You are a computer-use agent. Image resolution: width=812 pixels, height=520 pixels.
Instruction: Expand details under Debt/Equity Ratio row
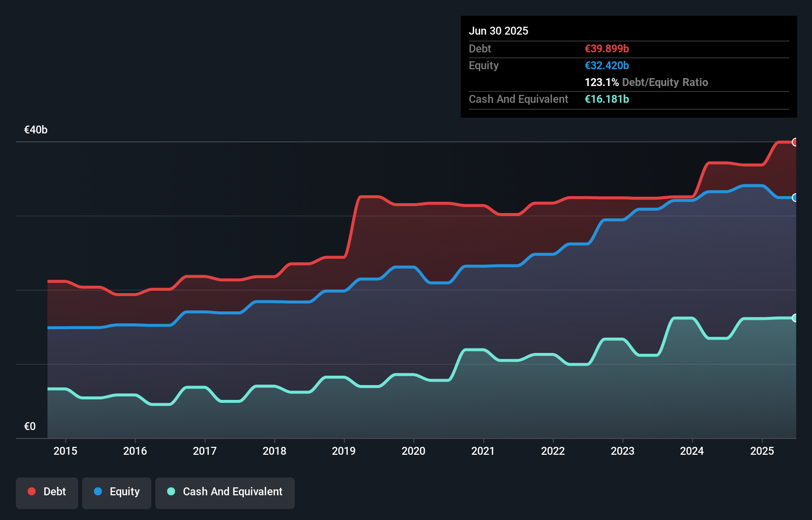point(646,82)
